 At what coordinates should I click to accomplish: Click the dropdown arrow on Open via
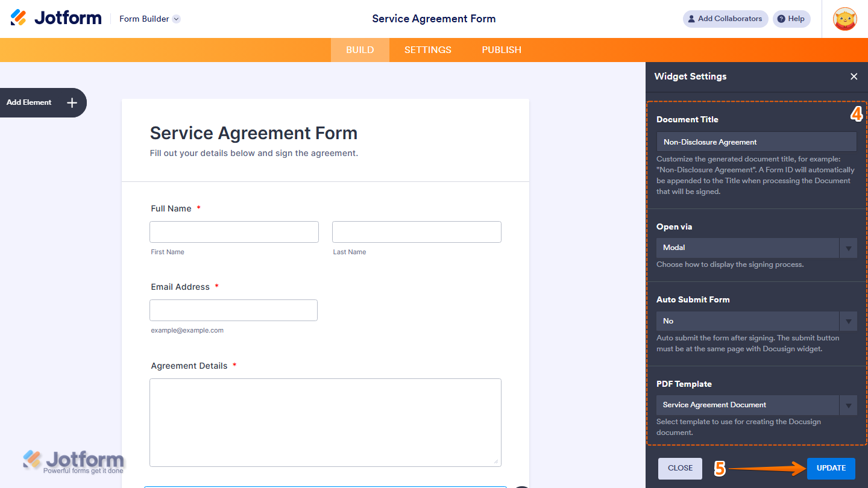[x=848, y=248]
